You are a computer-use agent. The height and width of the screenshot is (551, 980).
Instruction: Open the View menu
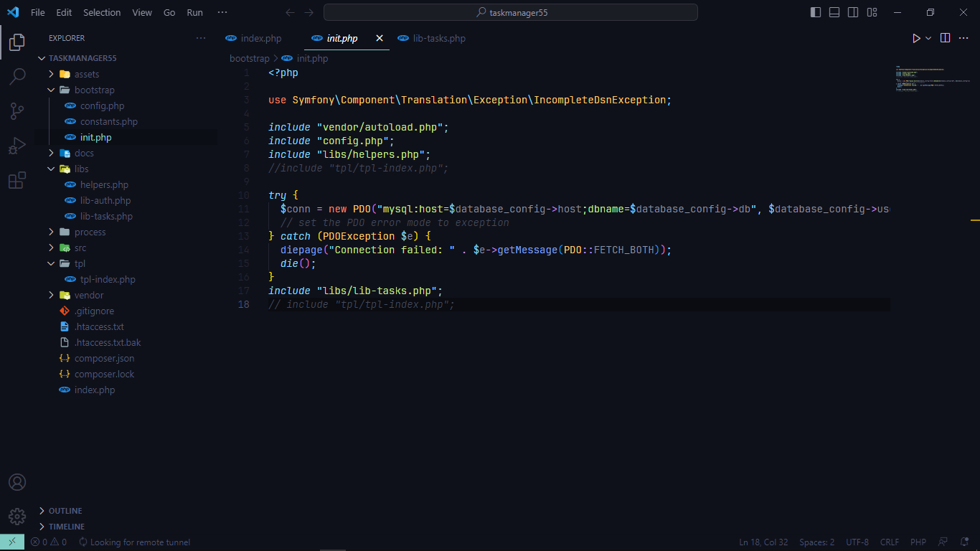point(142,12)
